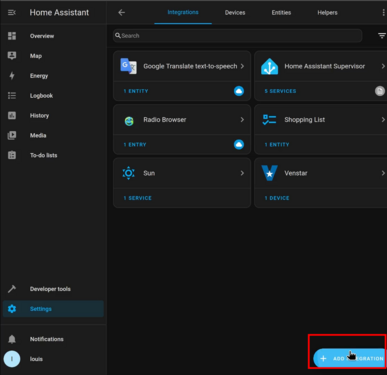Click the Notifications bell icon

pos(12,339)
